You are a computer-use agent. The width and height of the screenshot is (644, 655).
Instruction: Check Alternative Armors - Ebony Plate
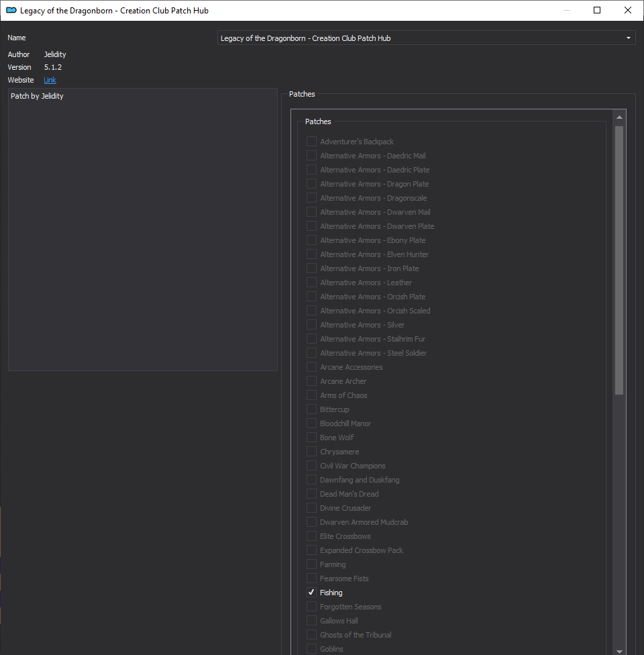pyautogui.click(x=311, y=240)
